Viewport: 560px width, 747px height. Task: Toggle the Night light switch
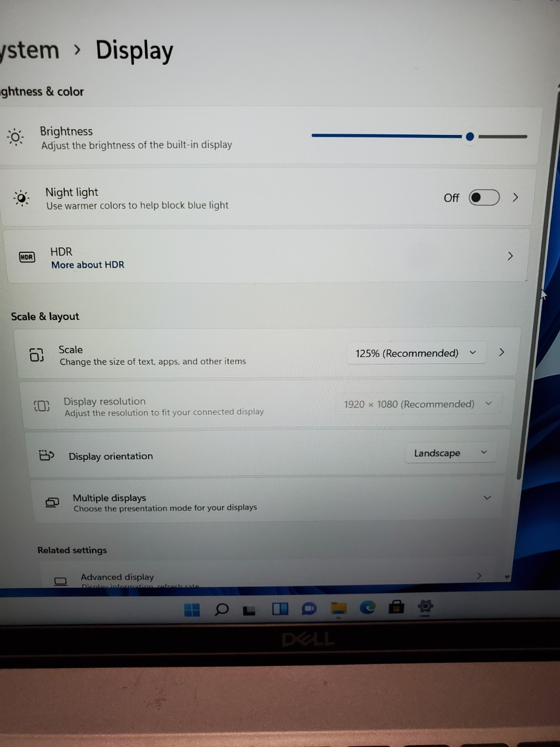(x=484, y=197)
